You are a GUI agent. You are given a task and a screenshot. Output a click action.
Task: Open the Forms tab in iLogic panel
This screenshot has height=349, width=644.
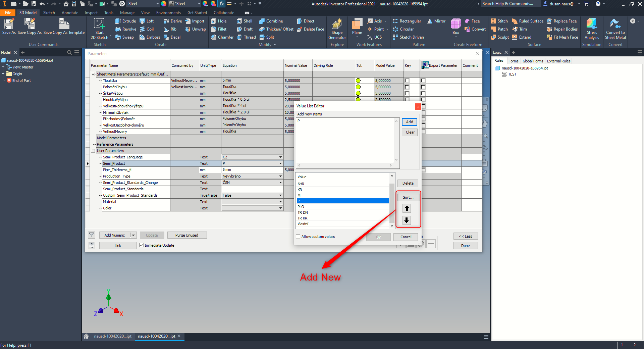pyautogui.click(x=513, y=61)
